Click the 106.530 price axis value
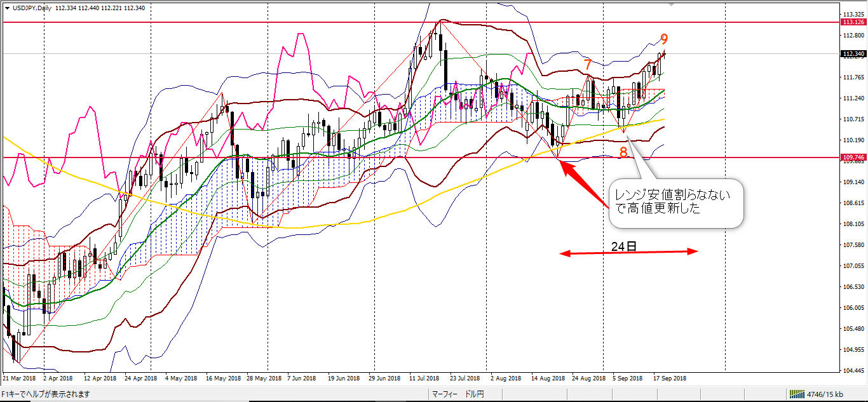The height and width of the screenshot is (402, 868). [x=853, y=286]
